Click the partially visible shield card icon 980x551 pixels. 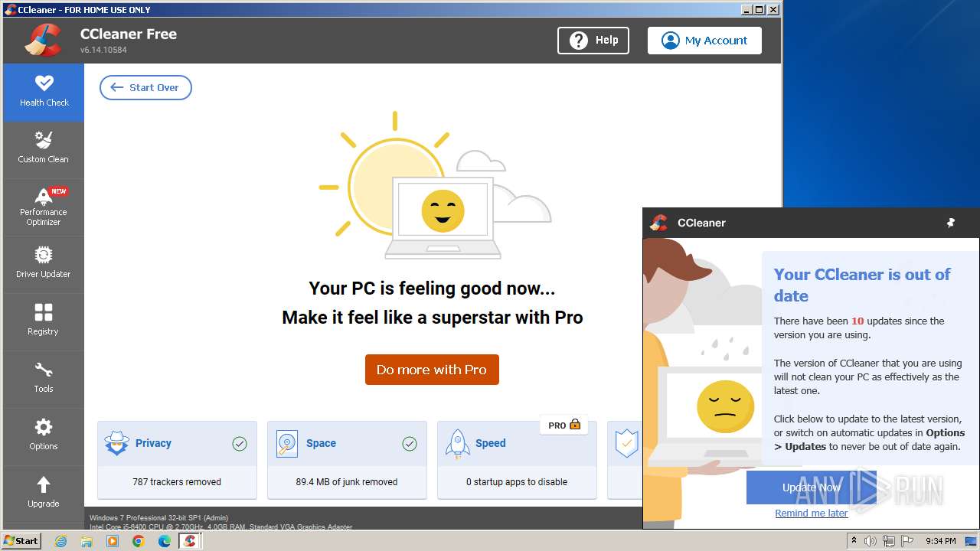pos(626,444)
